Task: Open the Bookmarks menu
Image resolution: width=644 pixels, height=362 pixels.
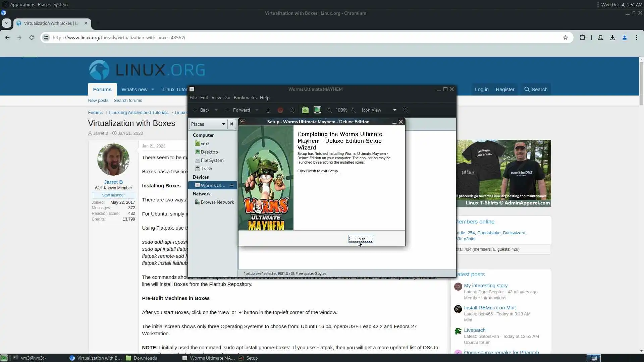Action: coord(245,98)
